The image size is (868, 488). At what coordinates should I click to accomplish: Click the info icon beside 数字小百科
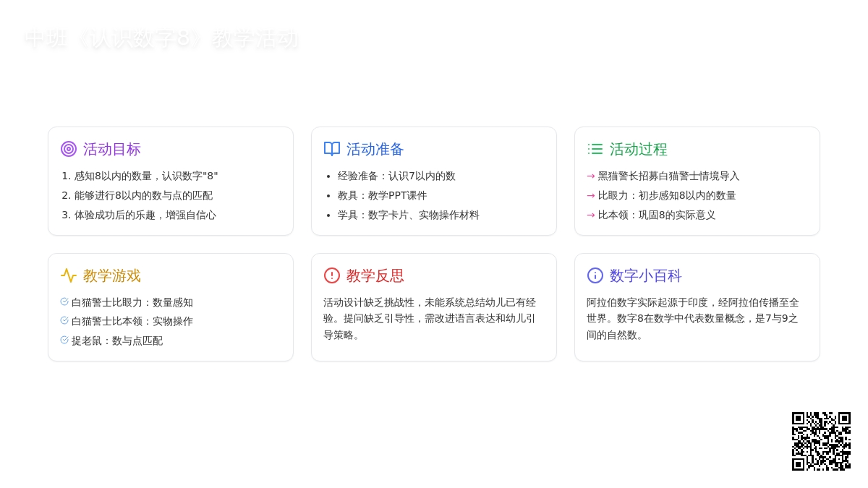coord(595,275)
